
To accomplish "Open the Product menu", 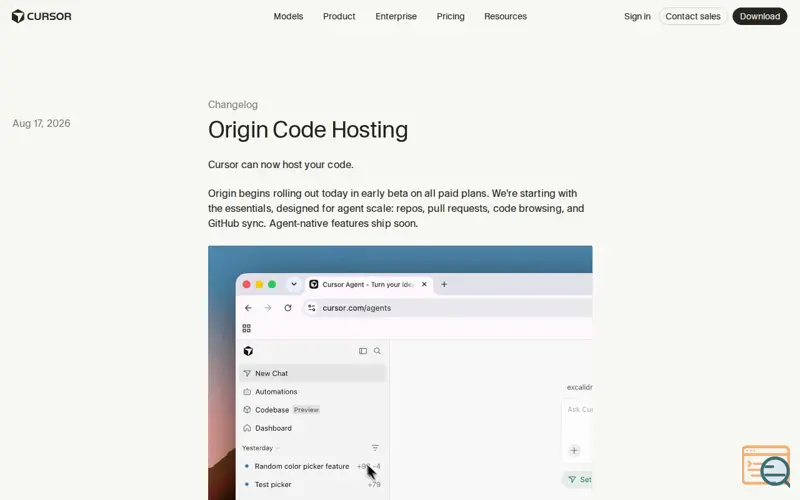I will tap(339, 16).
